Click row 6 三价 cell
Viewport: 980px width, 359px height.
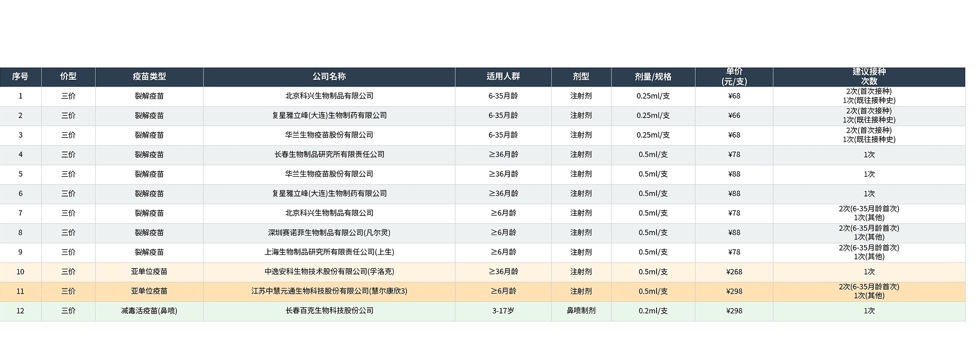tap(68, 194)
